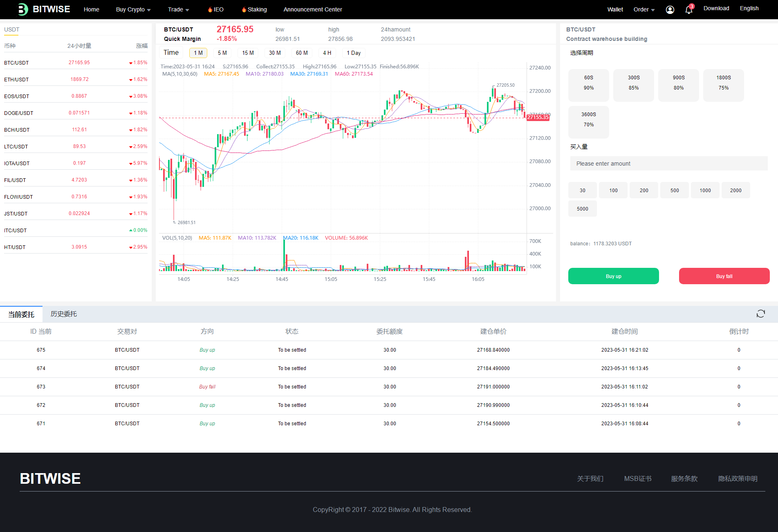Viewport: 778px width, 532px height.
Task: Select ETH/USDT in the market list
Action: coord(76,79)
